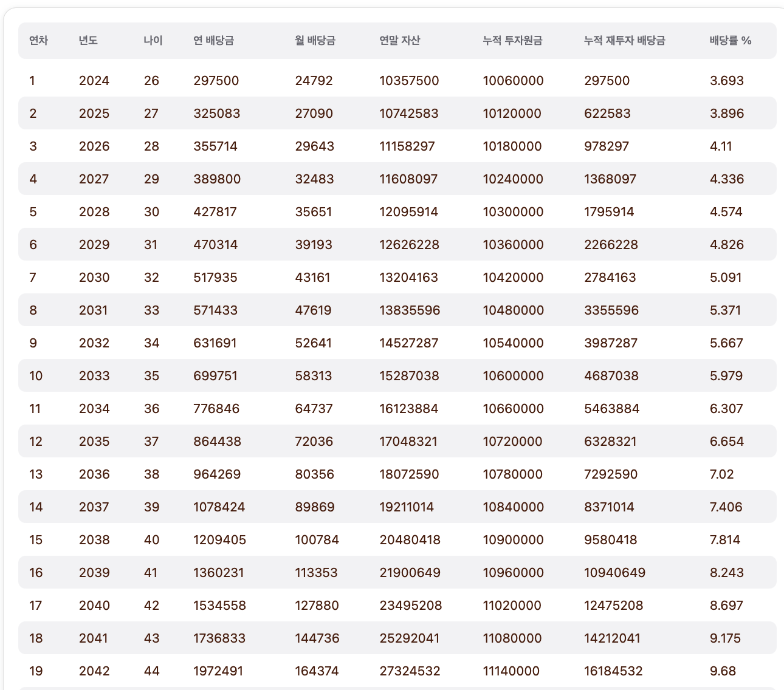Click year-end asset 12626228
Viewport: 784px width, 690px height.
click(x=410, y=245)
